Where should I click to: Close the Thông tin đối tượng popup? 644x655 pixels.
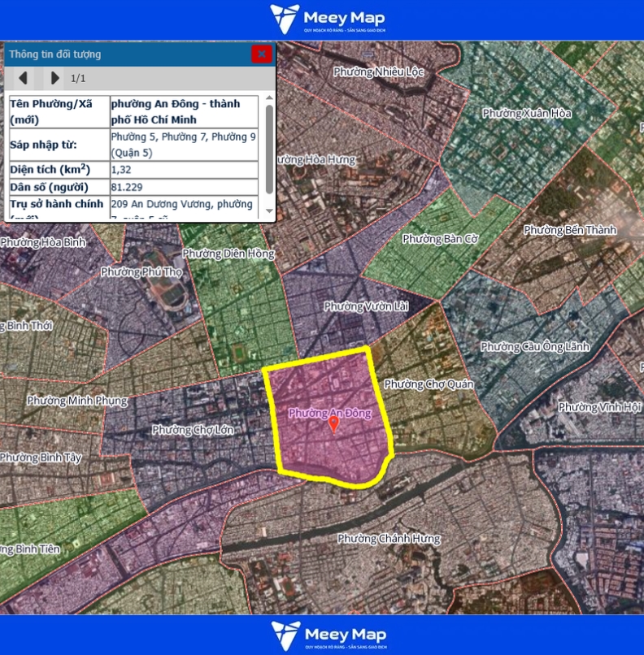[261, 54]
